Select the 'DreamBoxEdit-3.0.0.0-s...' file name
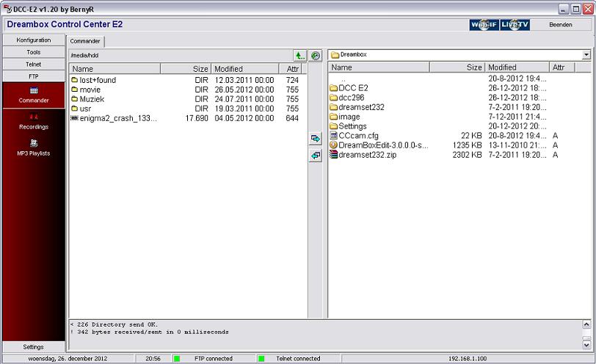The height and width of the screenshot is (364, 596). click(383, 145)
